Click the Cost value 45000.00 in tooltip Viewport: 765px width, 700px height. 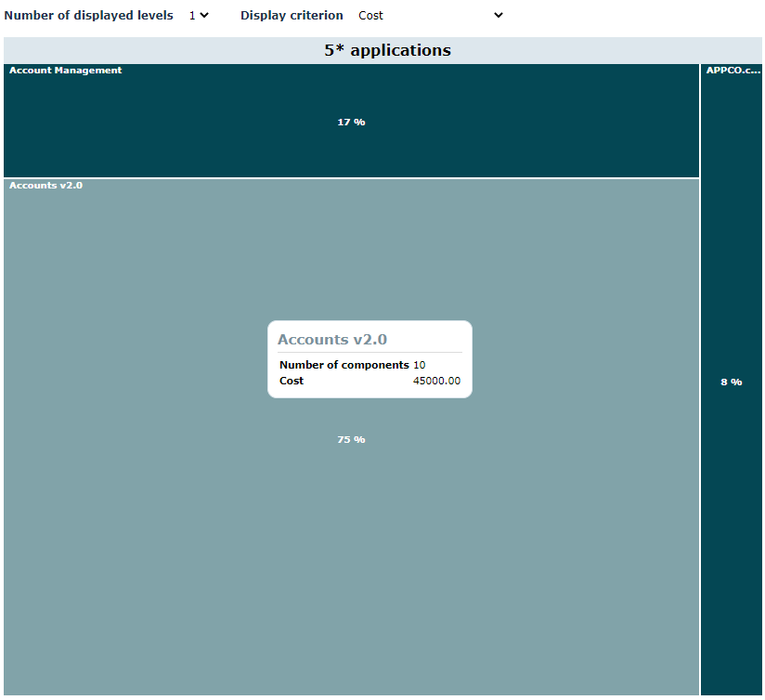[x=436, y=382]
